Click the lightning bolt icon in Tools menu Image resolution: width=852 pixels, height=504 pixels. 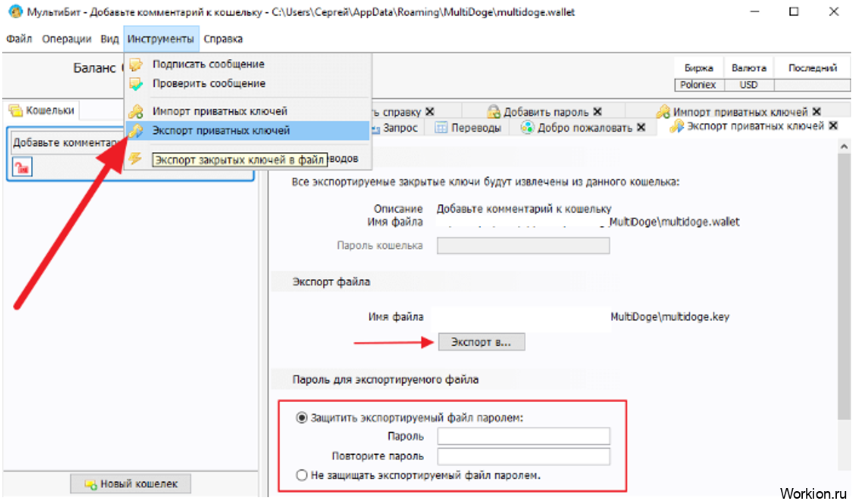(136, 159)
